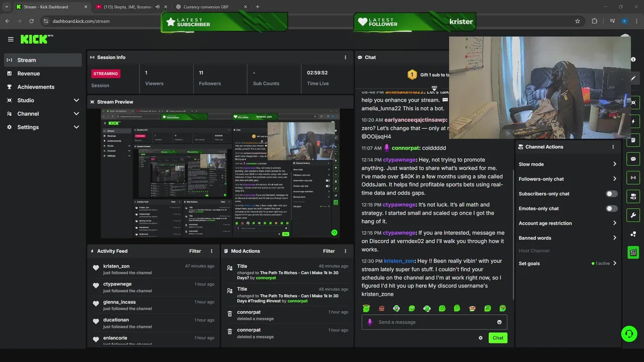
Task: Click username connorpat in chat
Action: pos(406,148)
